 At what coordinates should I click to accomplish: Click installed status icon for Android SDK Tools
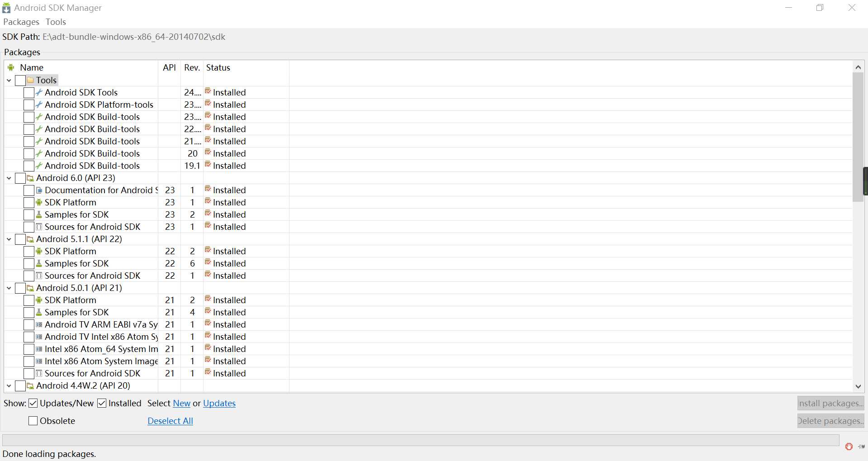pos(208,91)
